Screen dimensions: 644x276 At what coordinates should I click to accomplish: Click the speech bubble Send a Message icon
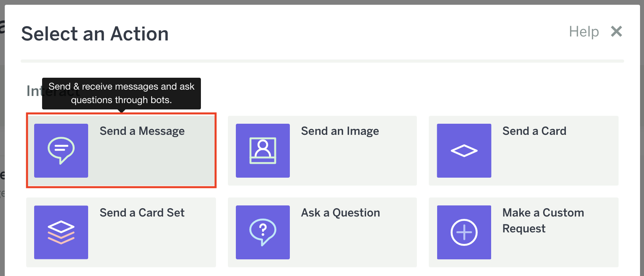point(61,151)
